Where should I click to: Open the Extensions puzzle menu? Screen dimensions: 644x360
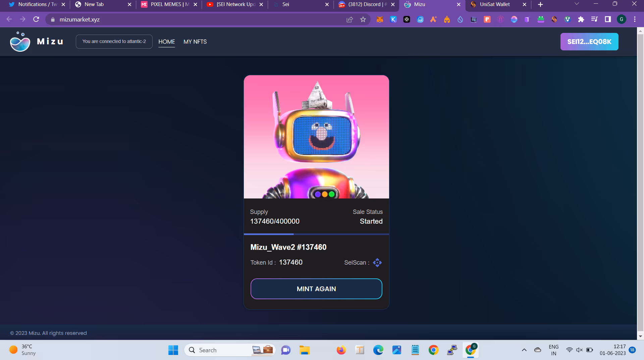pos(581,19)
